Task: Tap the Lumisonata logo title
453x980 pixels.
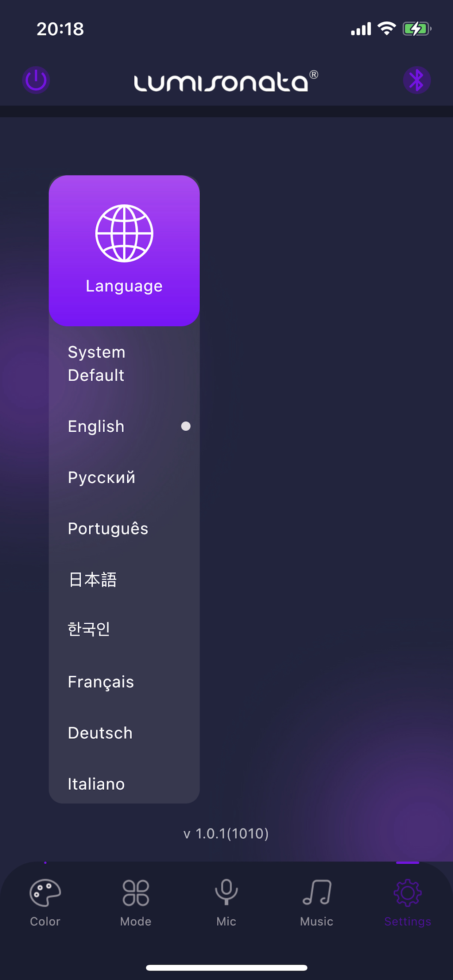Action: 226,81
